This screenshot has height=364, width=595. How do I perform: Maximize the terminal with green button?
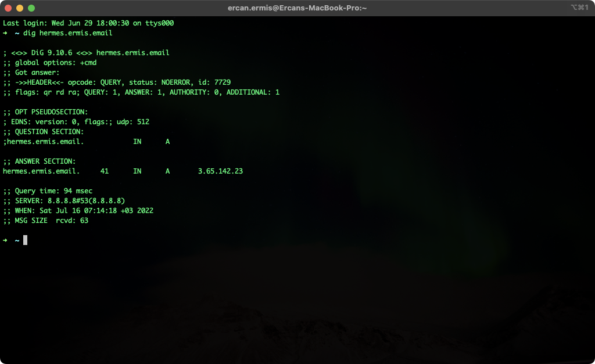(31, 8)
